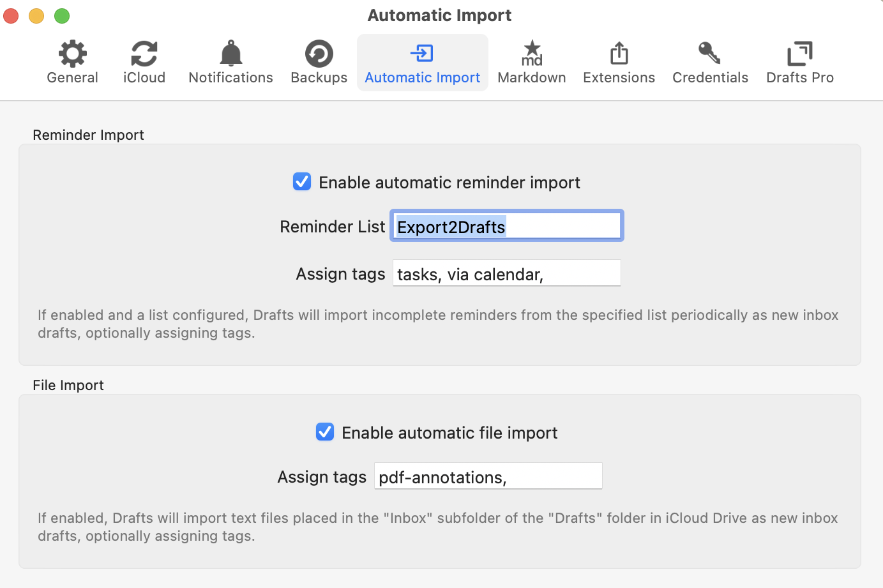The image size is (883, 588).
Task: Click the "Enable automatic file import" label
Action: coord(449,433)
